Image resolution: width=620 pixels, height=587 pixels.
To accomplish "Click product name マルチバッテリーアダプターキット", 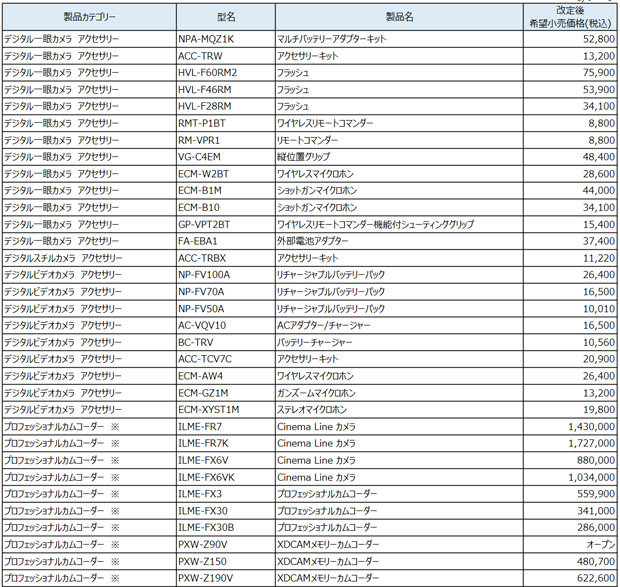I will (x=331, y=39).
